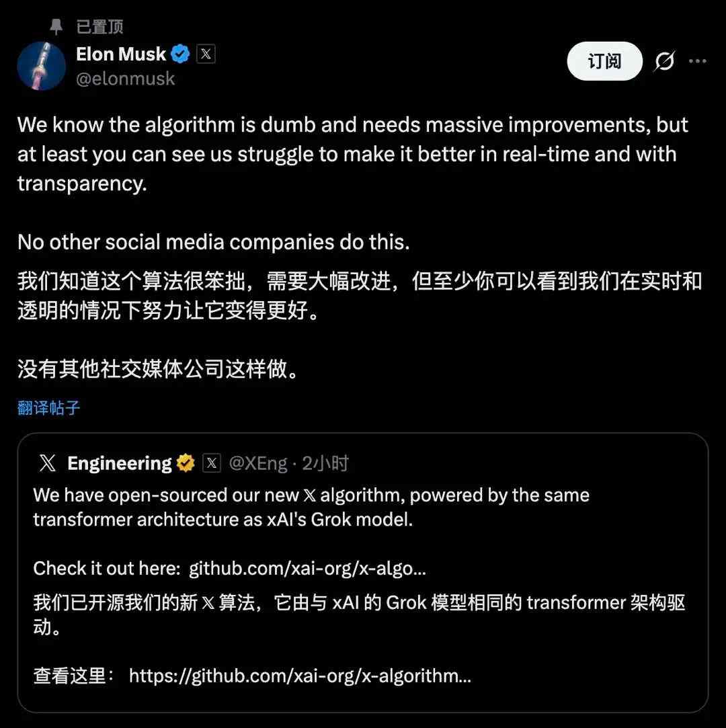The image size is (726, 728).
Task: Click Engineering's gold verified checkmark
Action: coord(186,462)
